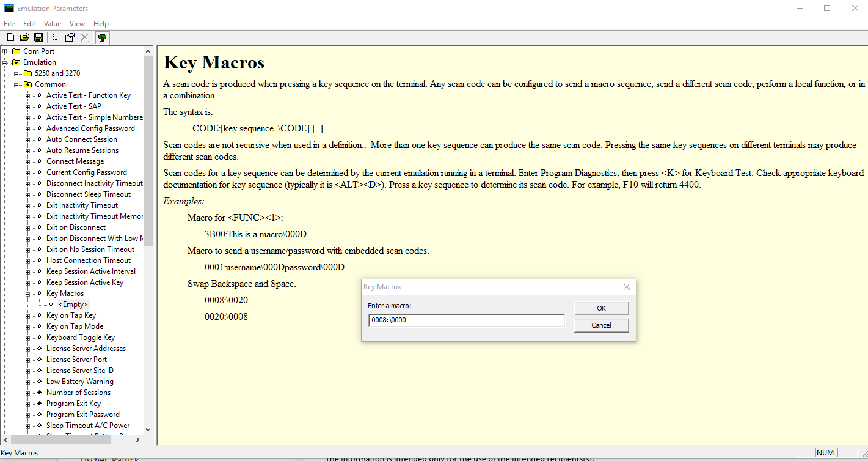The height and width of the screenshot is (461, 868).
Task: Confirm the macro with OK
Action: [600, 308]
